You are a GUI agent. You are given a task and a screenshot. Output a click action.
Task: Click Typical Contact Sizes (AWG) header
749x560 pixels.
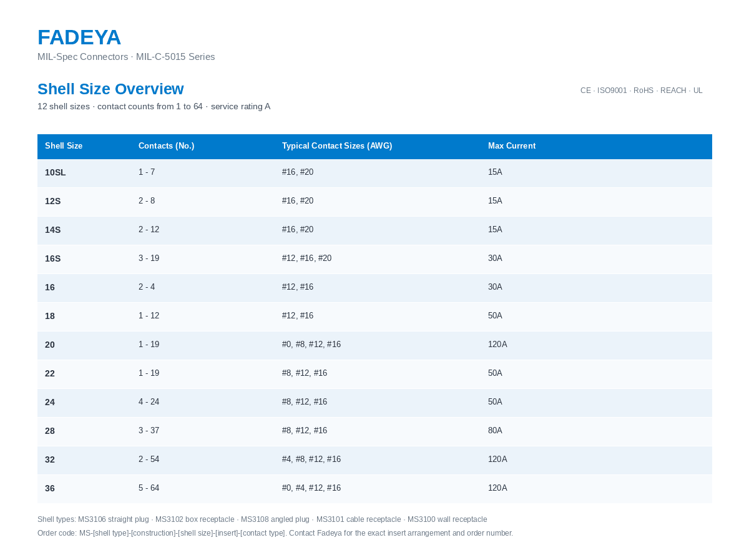coord(337,146)
